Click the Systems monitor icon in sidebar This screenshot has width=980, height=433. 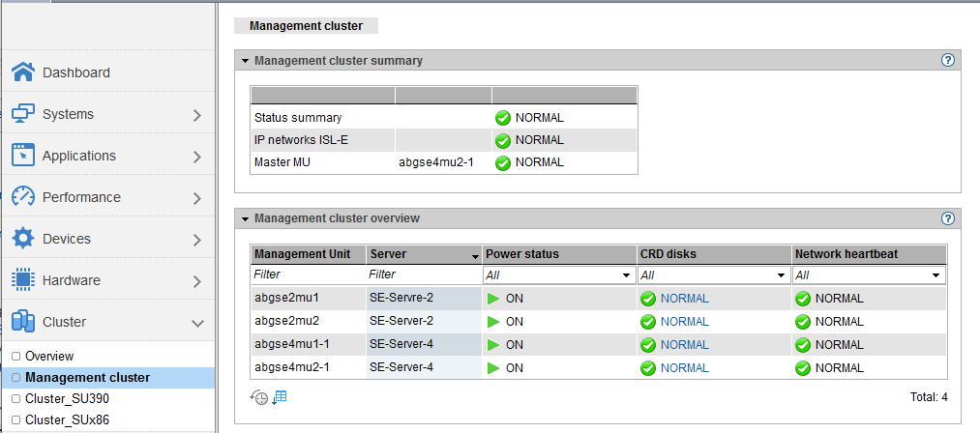pos(23,114)
